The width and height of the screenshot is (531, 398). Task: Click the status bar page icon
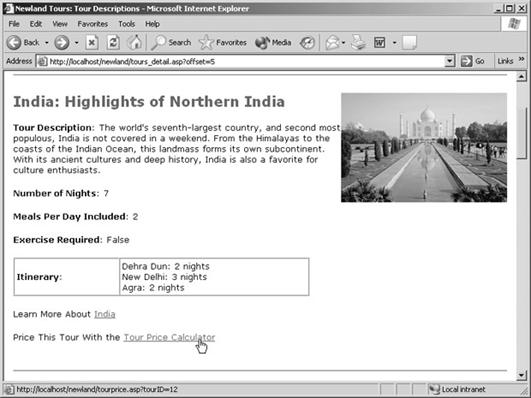pyautogui.click(x=8, y=390)
